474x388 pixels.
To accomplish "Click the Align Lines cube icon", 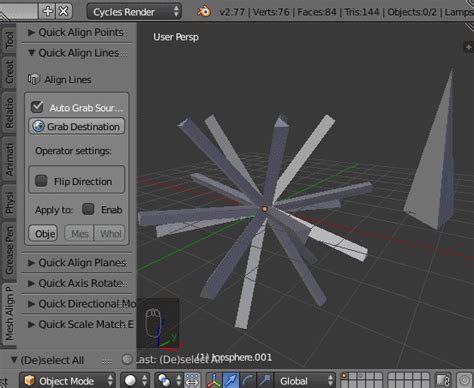I will (33, 79).
